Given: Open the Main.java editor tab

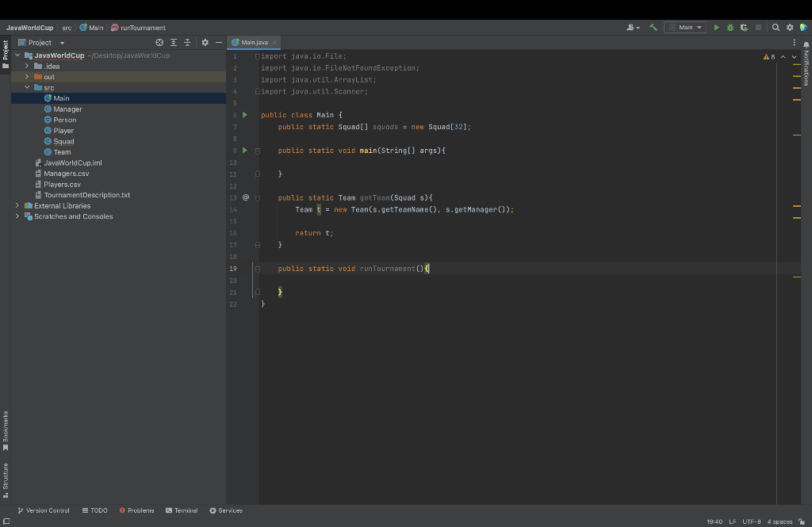Looking at the screenshot, I should 253,42.
